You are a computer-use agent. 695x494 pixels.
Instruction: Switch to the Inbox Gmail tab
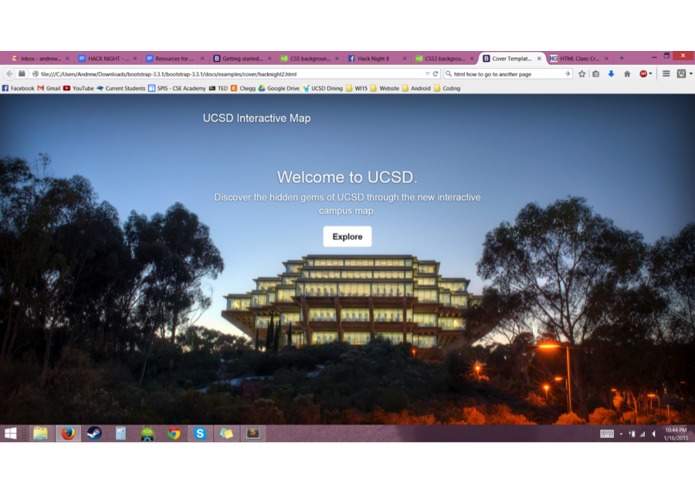click(x=40, y=58)
